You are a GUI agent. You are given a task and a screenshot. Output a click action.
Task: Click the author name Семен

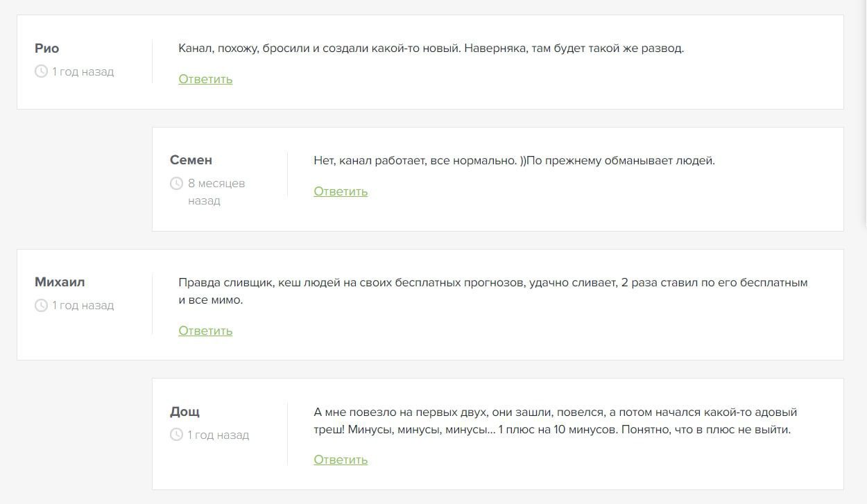(191, 160)
